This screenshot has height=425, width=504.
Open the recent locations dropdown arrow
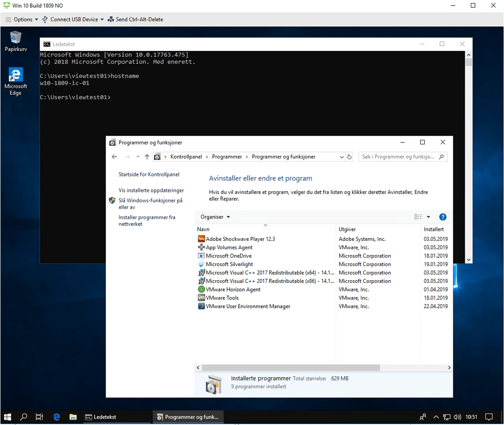click(x=138, y=157)
